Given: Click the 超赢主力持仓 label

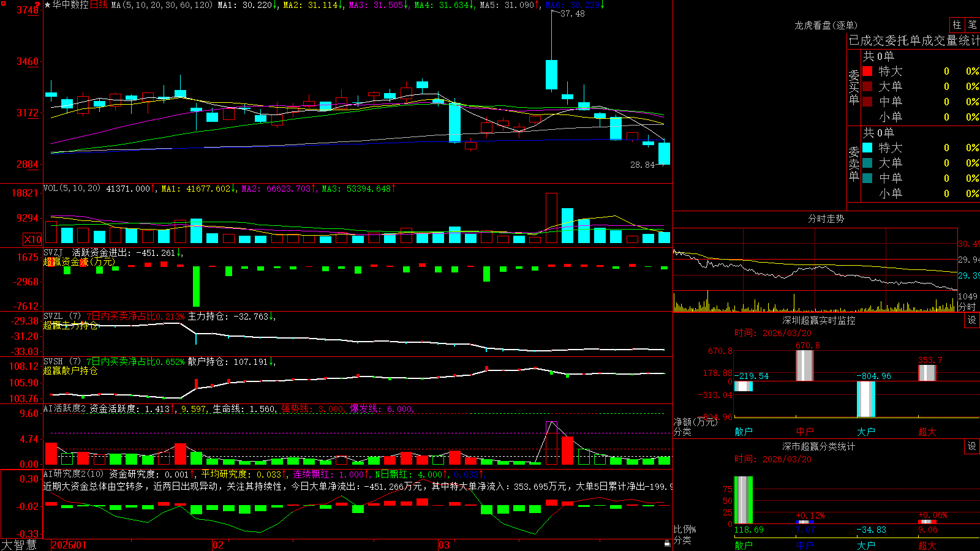Looking at the screenshot, I should point(70,326).
